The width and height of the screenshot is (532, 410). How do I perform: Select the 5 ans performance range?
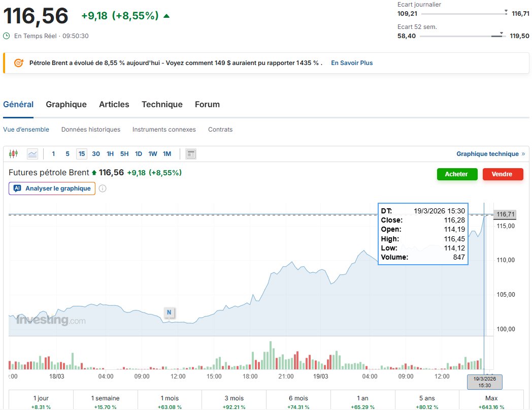coord(427,400)
